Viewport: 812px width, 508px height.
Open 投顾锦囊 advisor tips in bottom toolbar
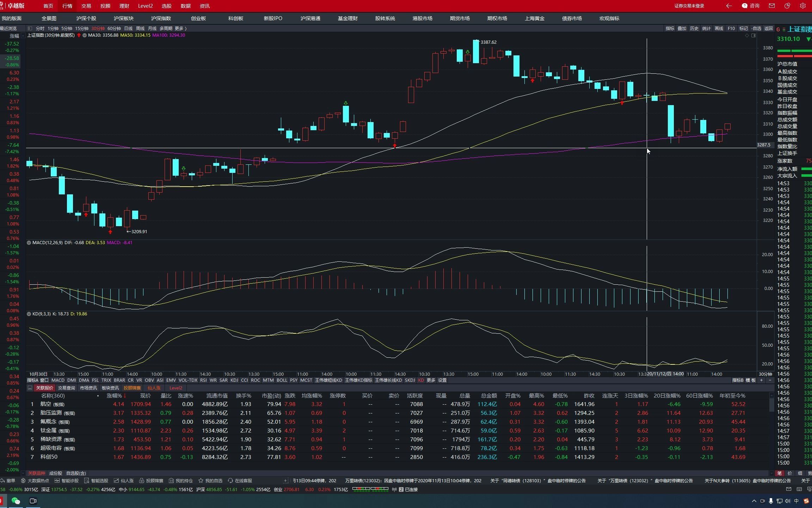[x=151, y=480]
